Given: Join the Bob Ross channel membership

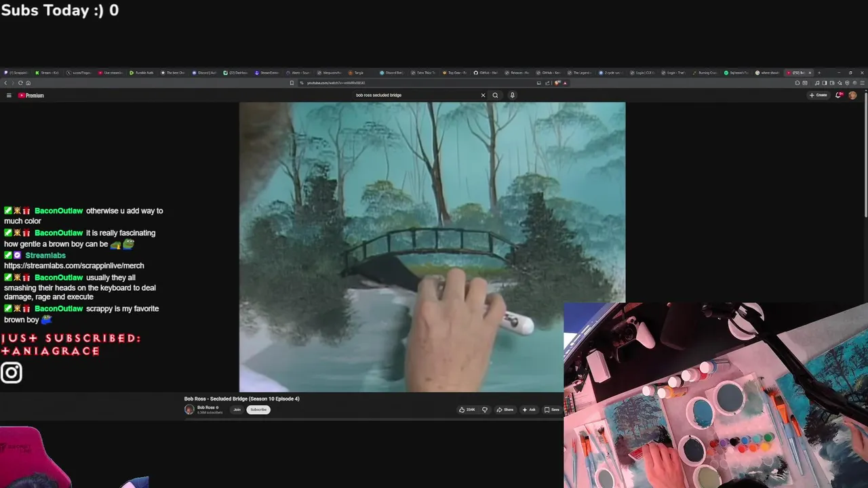Looking at the screenshot, I should (237, 409).
